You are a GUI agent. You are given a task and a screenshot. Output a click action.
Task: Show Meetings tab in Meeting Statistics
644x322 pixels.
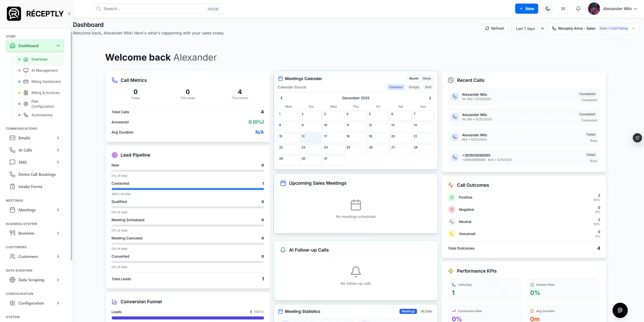[408, 311]
